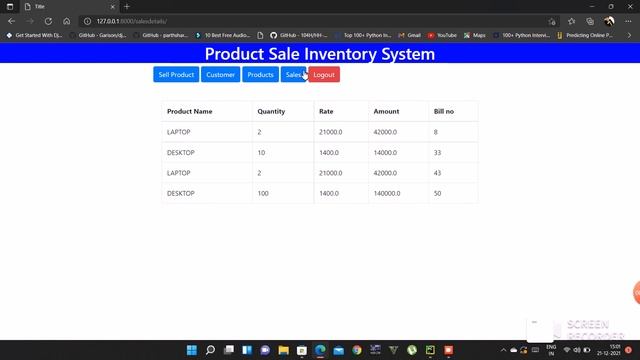Show hidden system tray icons

[x=503, y=350]
